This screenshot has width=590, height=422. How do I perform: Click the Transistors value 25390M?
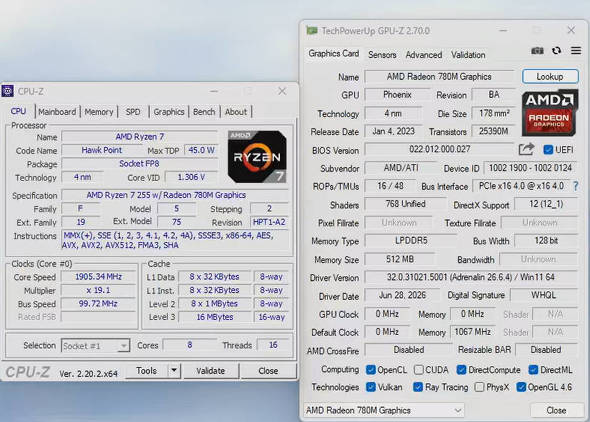tap(493, 131)
